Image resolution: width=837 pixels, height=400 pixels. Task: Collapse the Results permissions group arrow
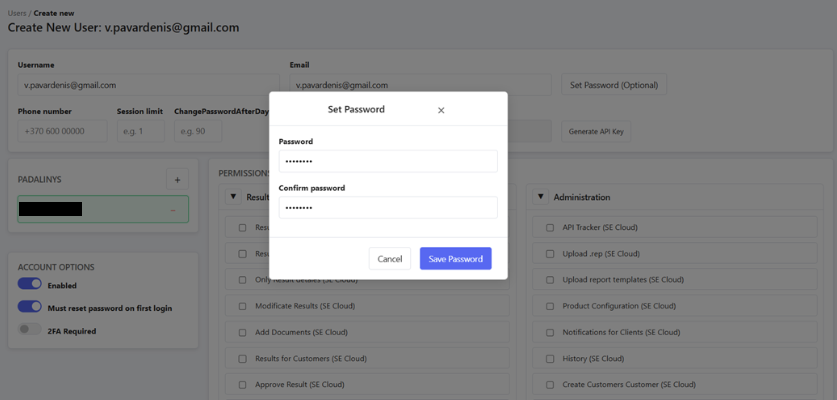(x=233, y=197)
